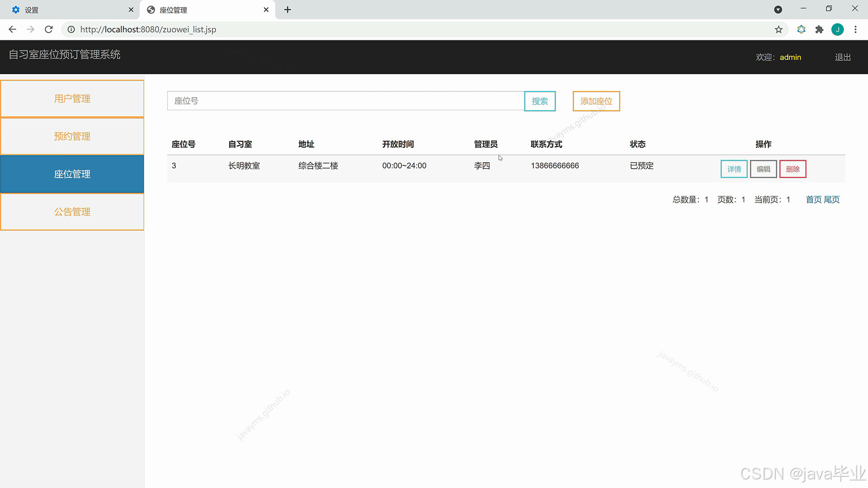View 详情 for seat 3
Screen dimensions: 868x488
pyautogui.click(x=734, y=169)
